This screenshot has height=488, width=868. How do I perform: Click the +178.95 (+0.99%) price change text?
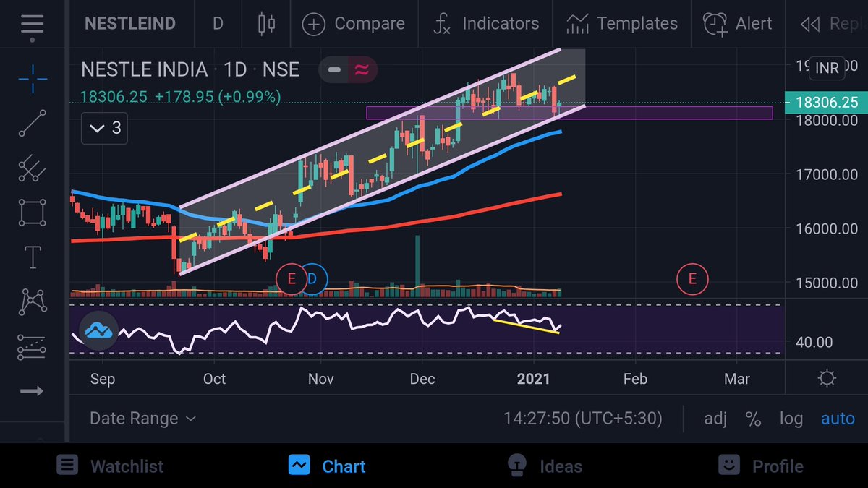[x=218, y=96]
